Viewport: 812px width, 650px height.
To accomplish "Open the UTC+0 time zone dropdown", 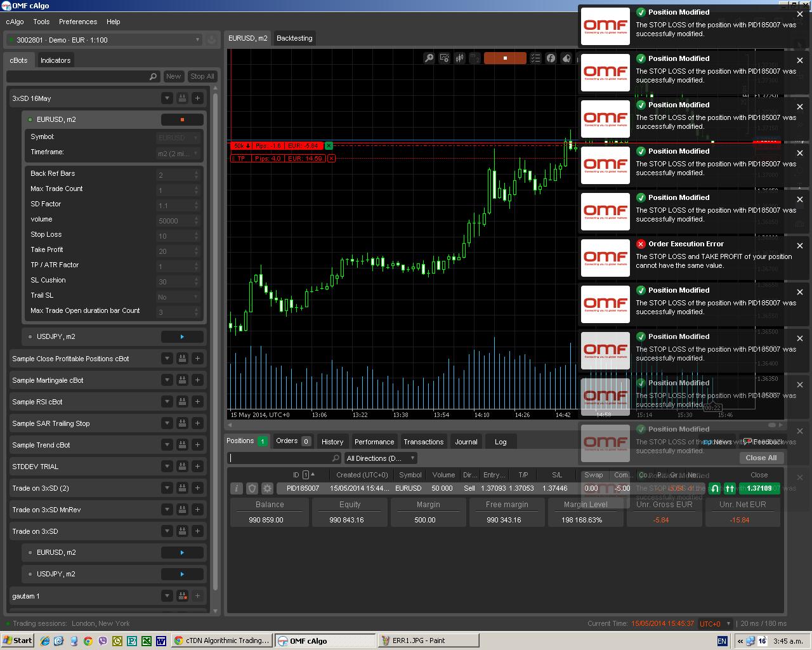I will [715, 624].
